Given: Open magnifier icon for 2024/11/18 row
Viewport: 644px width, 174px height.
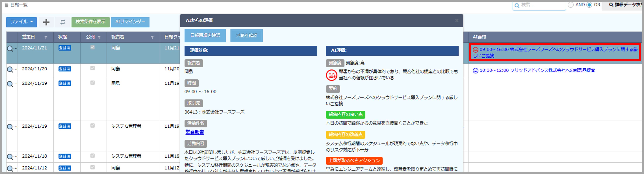Looking at the screenshot, I should (x=10, y=157).
